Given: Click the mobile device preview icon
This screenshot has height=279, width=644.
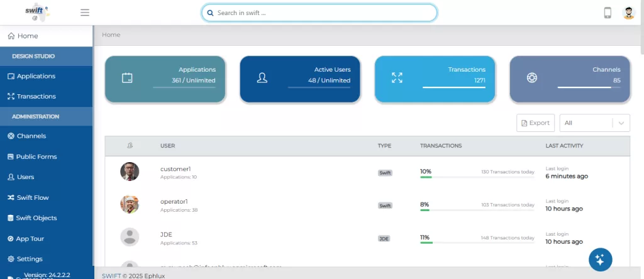Looking at the screenshot, I should pos(608,13).
